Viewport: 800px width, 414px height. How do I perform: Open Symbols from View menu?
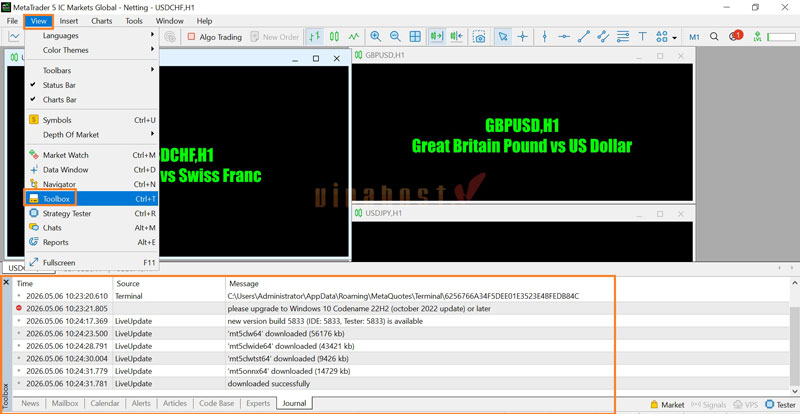point(92,120)
